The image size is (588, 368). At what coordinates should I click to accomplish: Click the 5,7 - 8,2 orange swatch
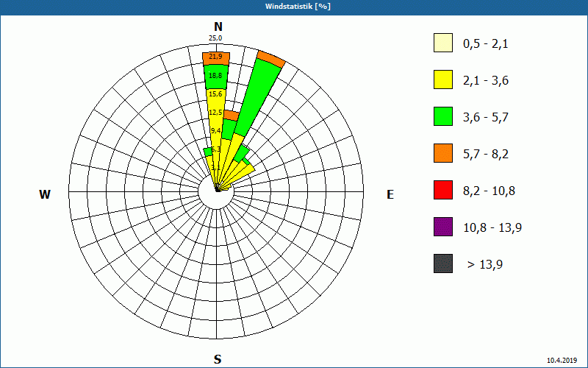443,153
